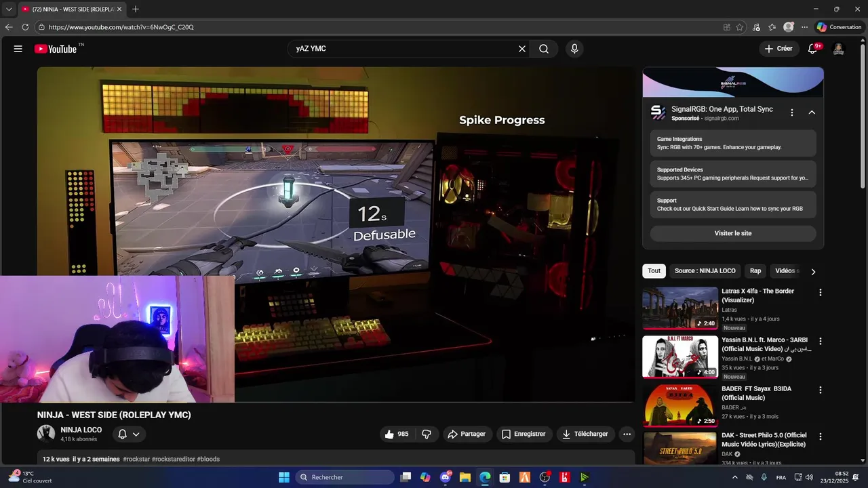Reload the page with refresh icon
The width and height of the screenshot is (868, 488).
point(25,27)
